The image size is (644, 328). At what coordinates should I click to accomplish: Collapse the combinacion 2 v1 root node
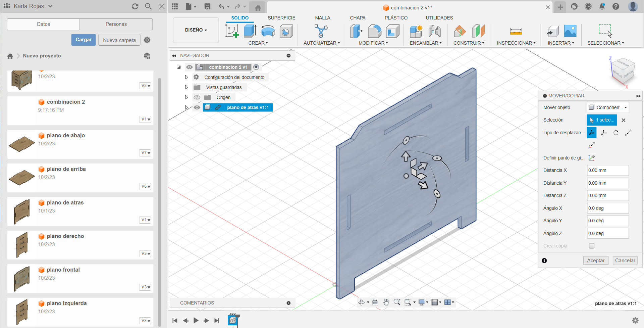point(179,67)
